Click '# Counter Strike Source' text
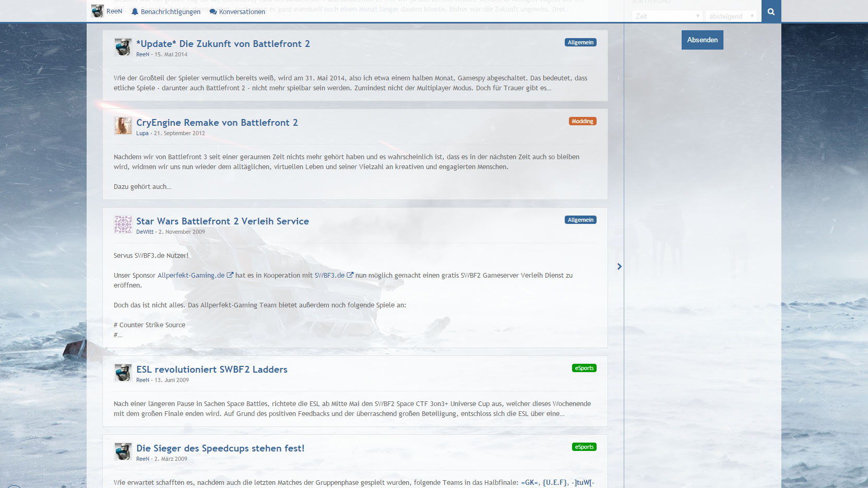This screenshot has width=868, height=488. 149,325
